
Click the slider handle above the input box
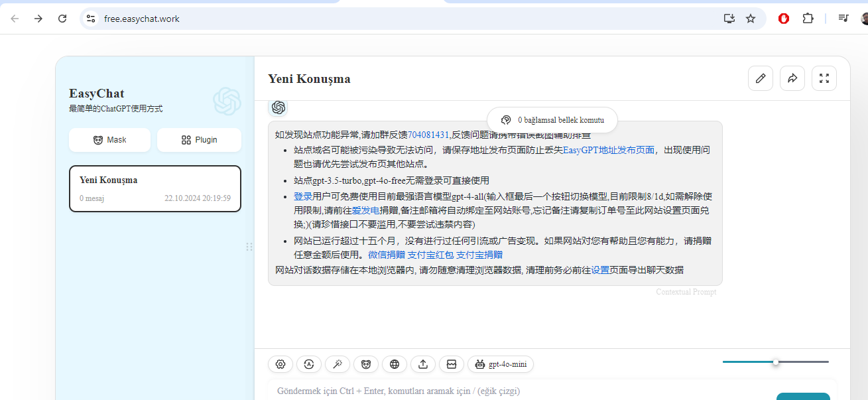(775, 362)
